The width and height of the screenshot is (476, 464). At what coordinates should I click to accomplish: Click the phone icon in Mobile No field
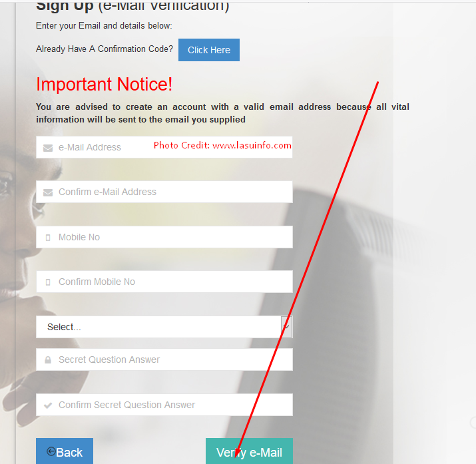[x=48, y=237]
